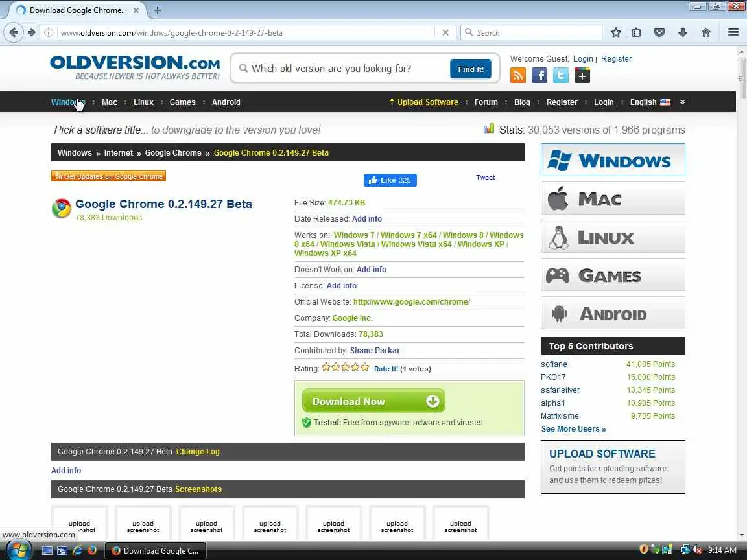Viewport: 747px width, 560px height.
Task: Open the Android sidebar banner
Action: click(x=613, y=313)
